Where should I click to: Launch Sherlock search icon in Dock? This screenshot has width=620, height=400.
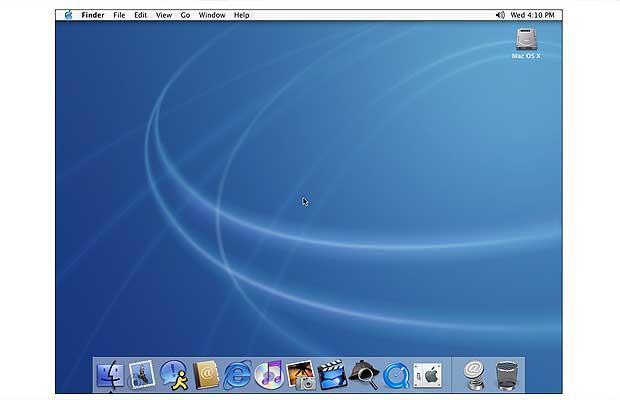364,375
